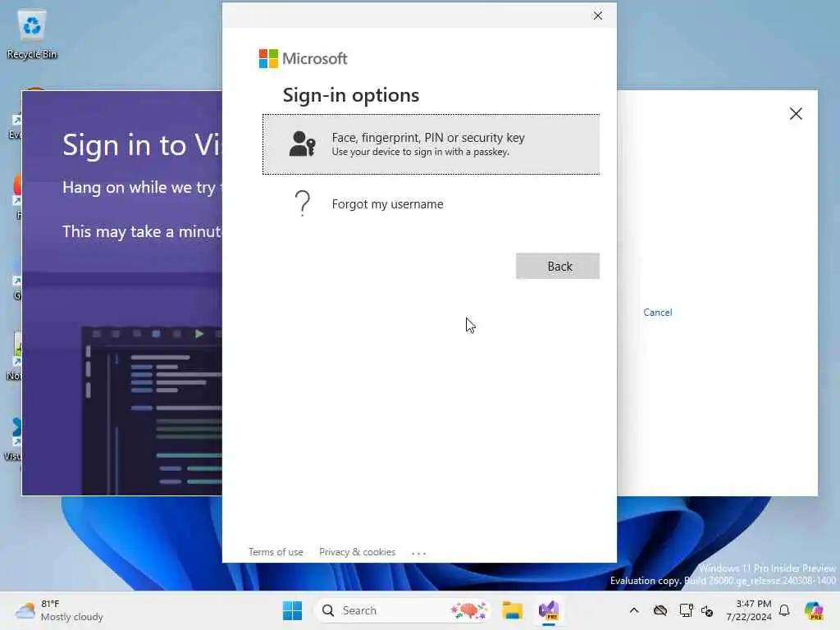
Task: Click the cloud sync-off tray icon
Action: [x=660, y=610]
